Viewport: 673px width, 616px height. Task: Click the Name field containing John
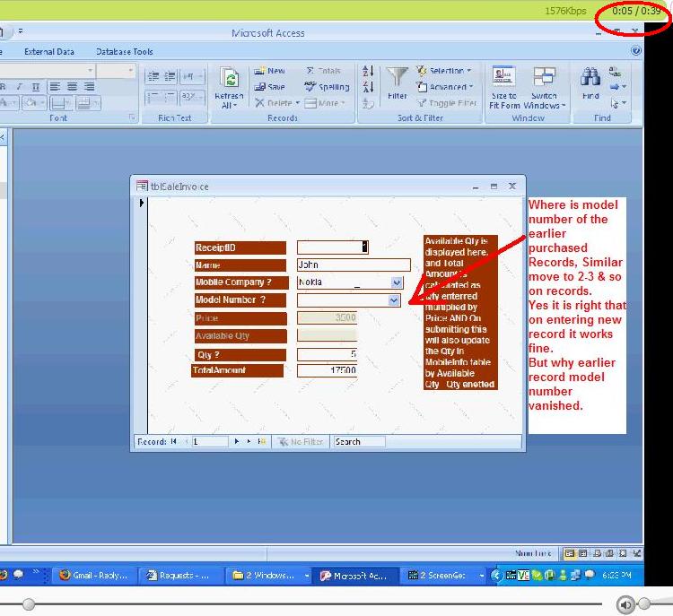pos(354,265)
